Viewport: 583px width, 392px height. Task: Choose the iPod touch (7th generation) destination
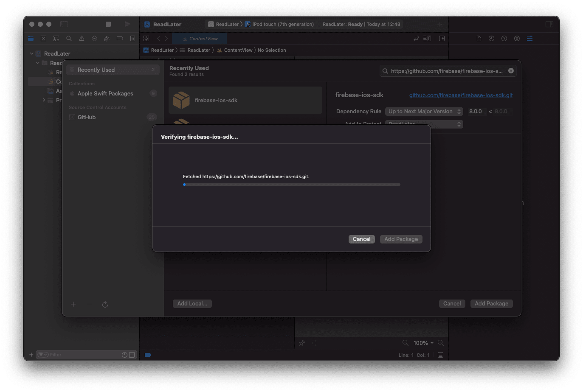279,24
